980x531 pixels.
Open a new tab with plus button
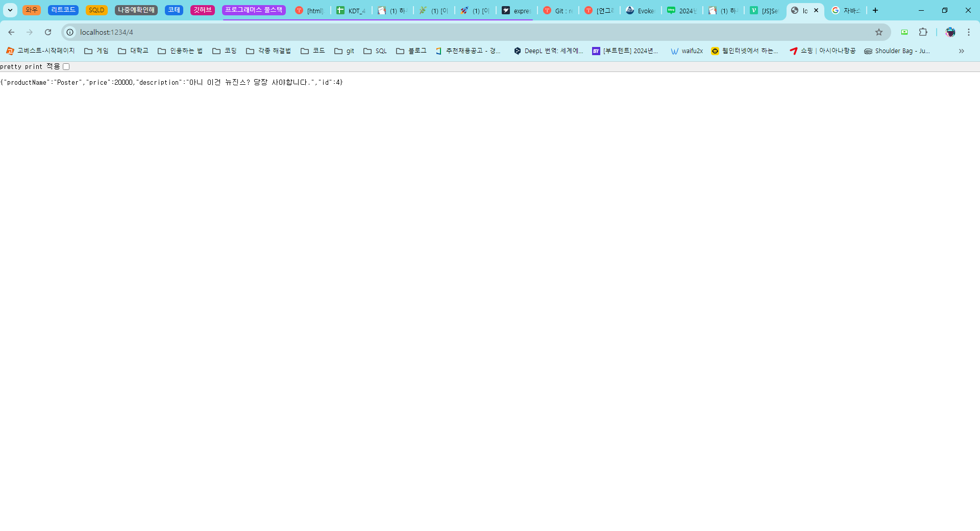(875, 10)
